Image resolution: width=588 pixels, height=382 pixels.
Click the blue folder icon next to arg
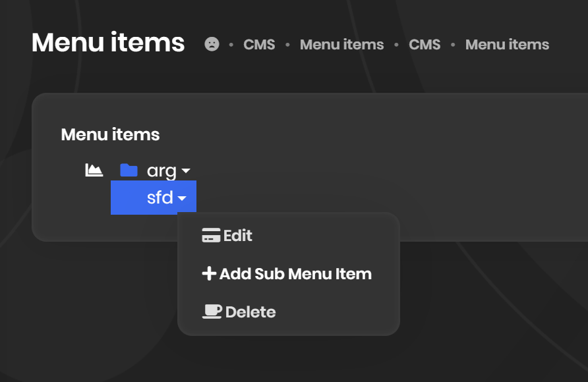point(129,171)
